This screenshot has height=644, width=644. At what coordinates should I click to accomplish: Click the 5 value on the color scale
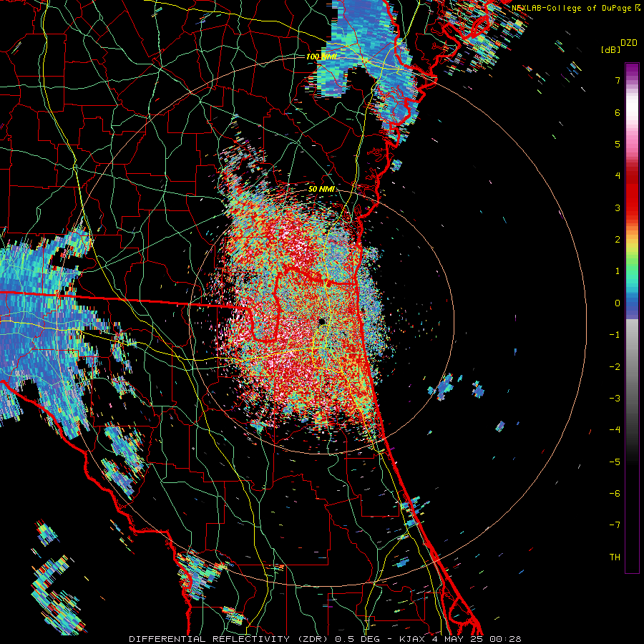618,144
